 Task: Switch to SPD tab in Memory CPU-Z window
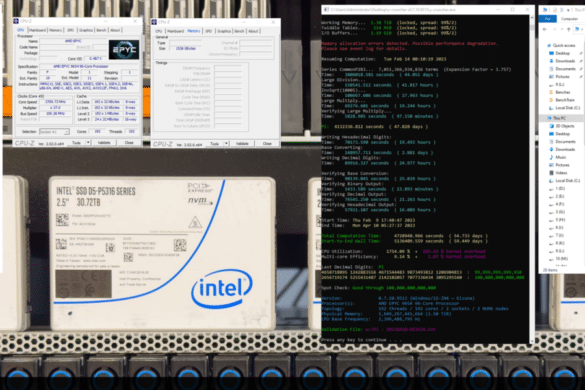pyautogui.click(x=209, y=31)
